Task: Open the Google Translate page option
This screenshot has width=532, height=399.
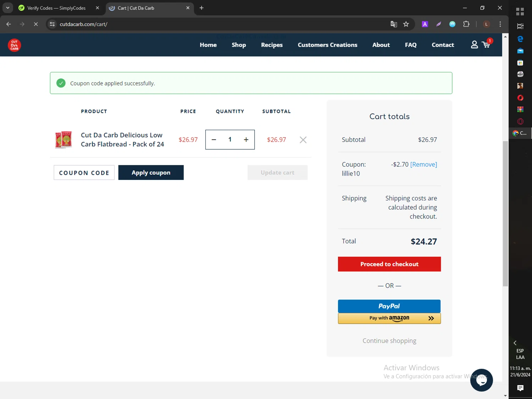Action: coord(394,24)
